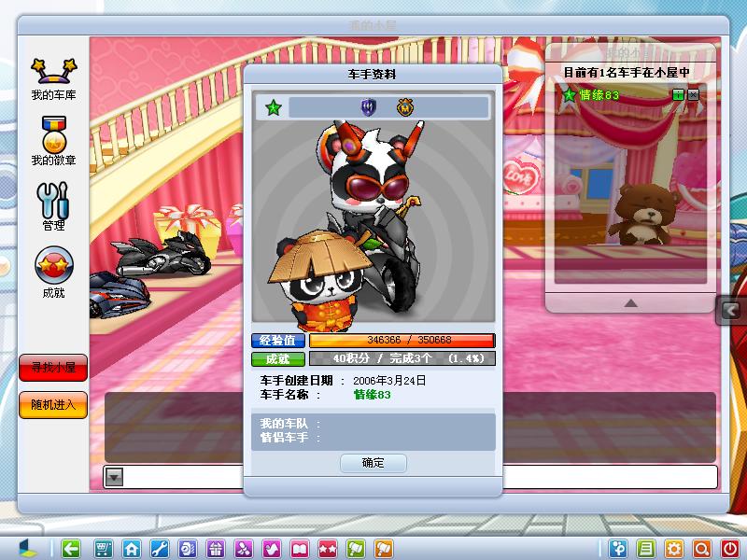Go to blue home house icon
Image resolution: width=747 pixels, height=560 pixels.
tap(132, 549)
